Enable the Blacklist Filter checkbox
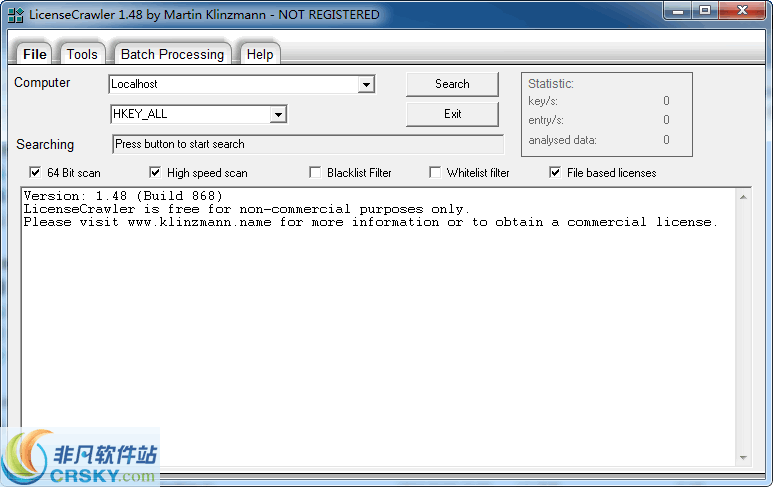 tap(315, 173)
